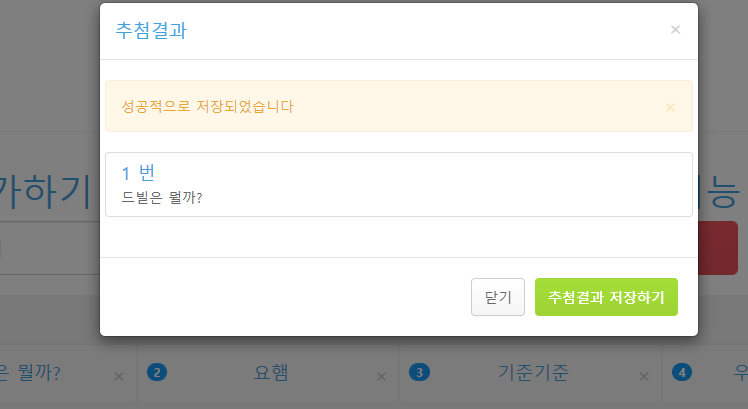
Task: Click the red button behind the dialog
Action: tap(718, 248)
